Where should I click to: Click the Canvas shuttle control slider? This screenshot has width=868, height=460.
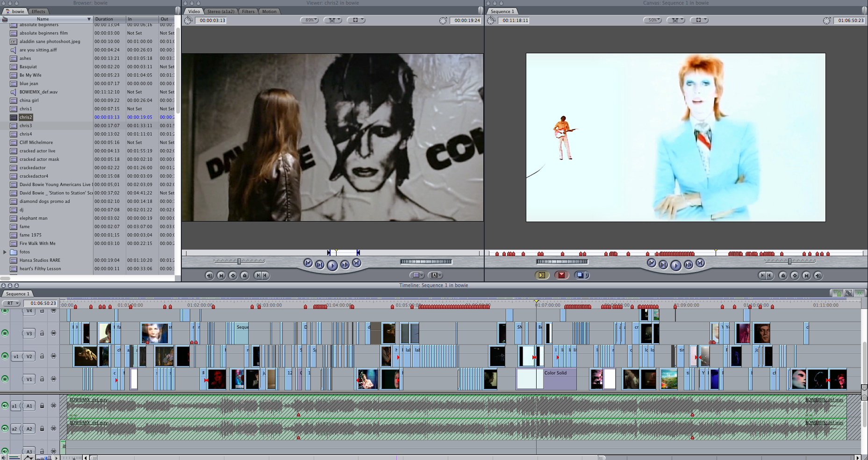click(790, 261)
